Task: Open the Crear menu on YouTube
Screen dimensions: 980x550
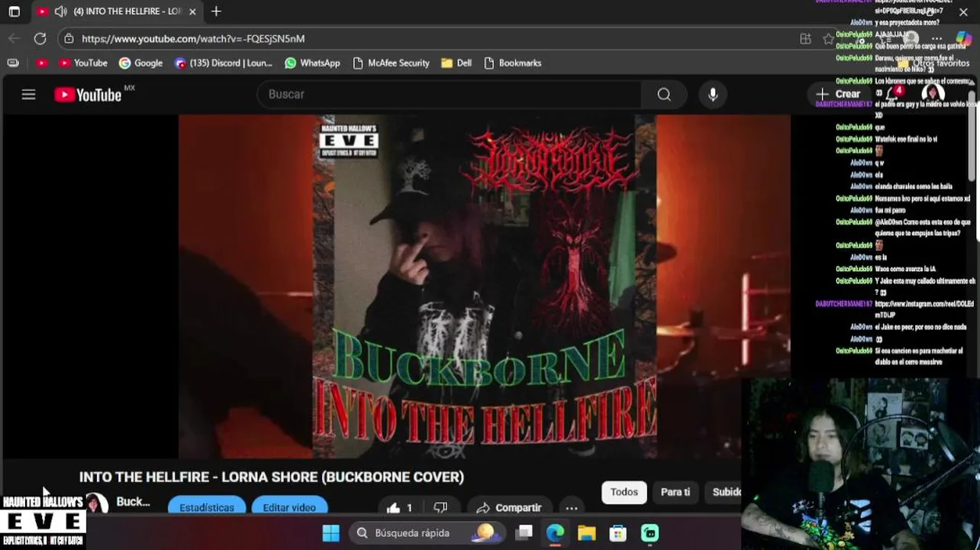Action: [838, 94]
